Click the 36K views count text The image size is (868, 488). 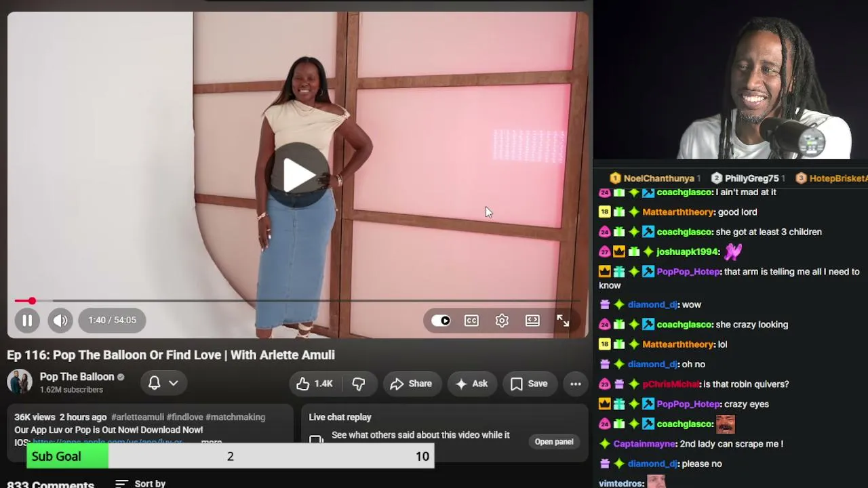pyautogui.click(x=35, y=417)
